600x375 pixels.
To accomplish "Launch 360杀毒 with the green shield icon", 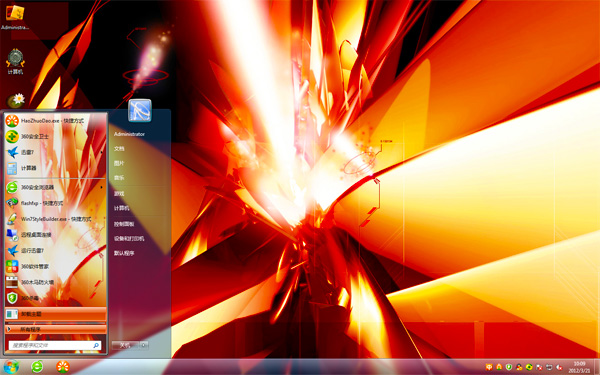I will (55, 298).
